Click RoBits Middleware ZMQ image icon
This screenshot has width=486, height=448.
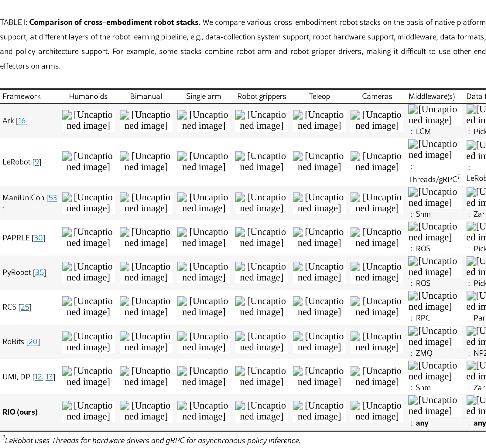tap(413, 331)
